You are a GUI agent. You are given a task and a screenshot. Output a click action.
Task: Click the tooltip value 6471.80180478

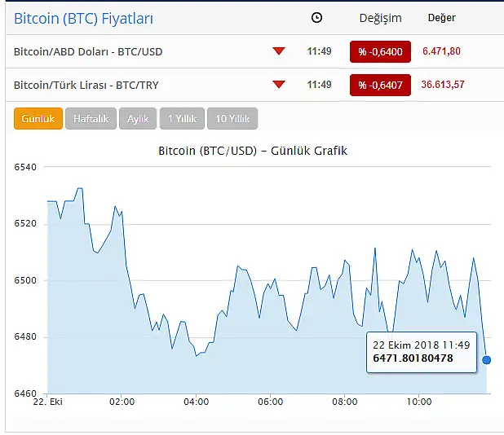413,358
